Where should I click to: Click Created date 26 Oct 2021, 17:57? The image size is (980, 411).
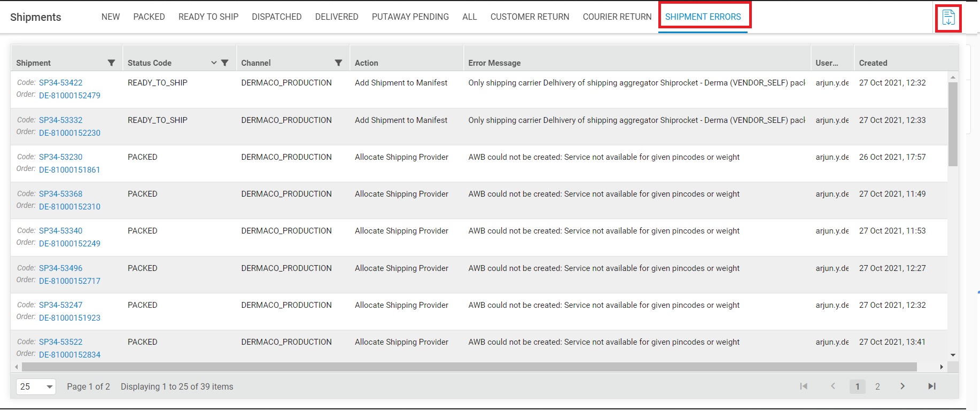coord(892,157)
